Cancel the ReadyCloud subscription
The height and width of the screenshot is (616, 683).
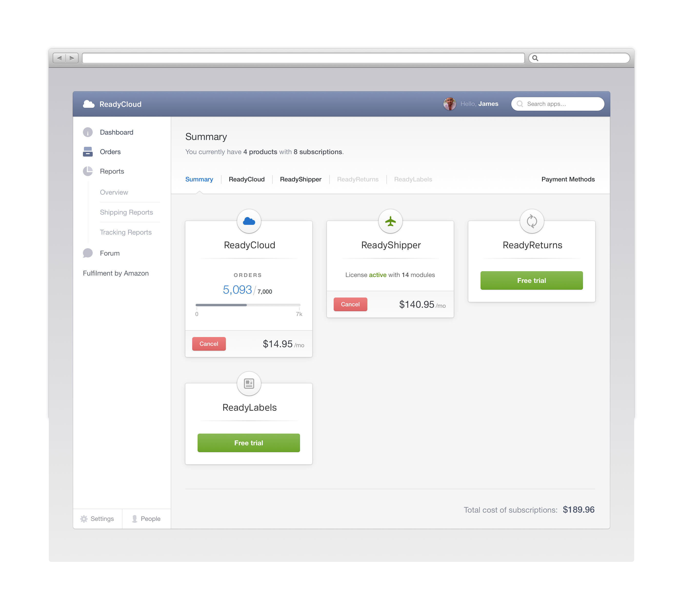click(209, 343)
